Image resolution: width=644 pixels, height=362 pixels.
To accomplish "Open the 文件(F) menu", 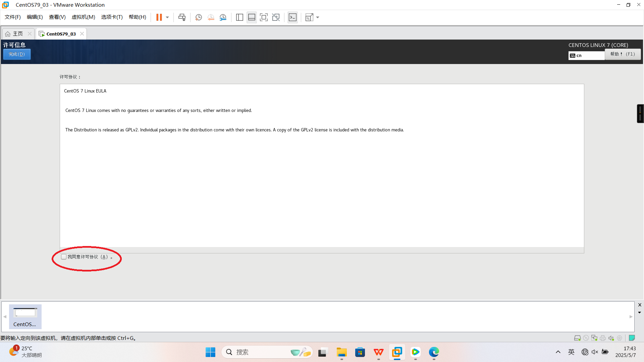I will click(x=13, y=17).
